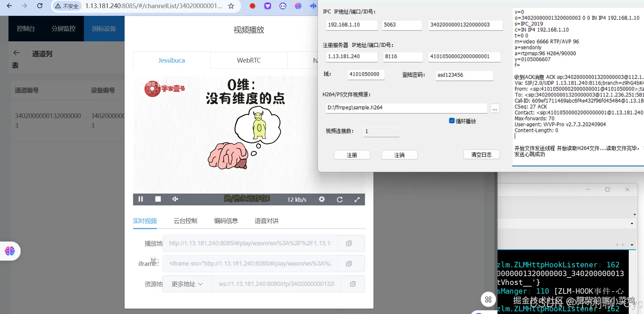
Task: Click the browser forward arrow
Action: pyautogui.click(x=24, y=6)
